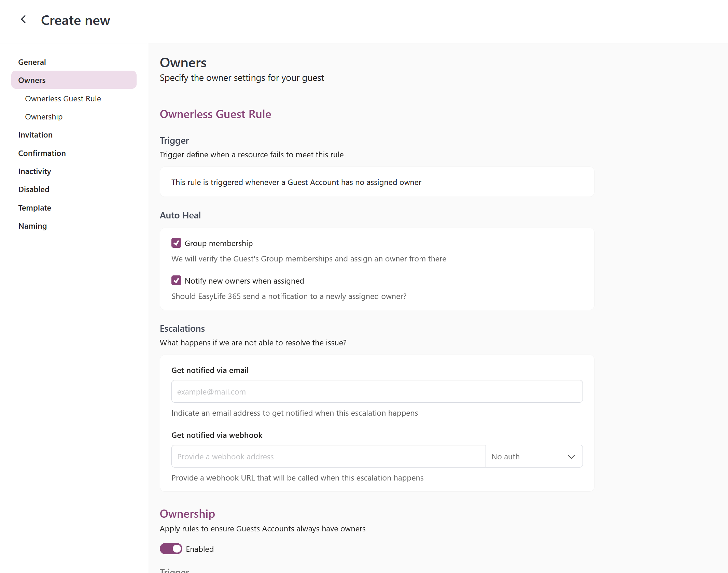728x573 pixels.
Task: Click the webhook address input field
Action: click(328, 456)
